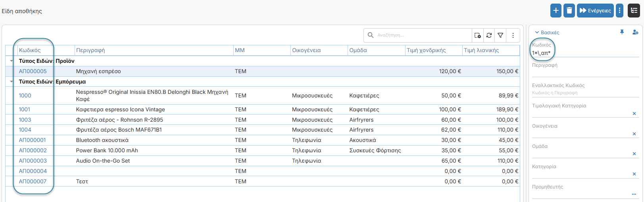The height and width of the screenshot is (202, 644).
Task: Open item code ΑΠ000005
Action: tap(33, 71)
